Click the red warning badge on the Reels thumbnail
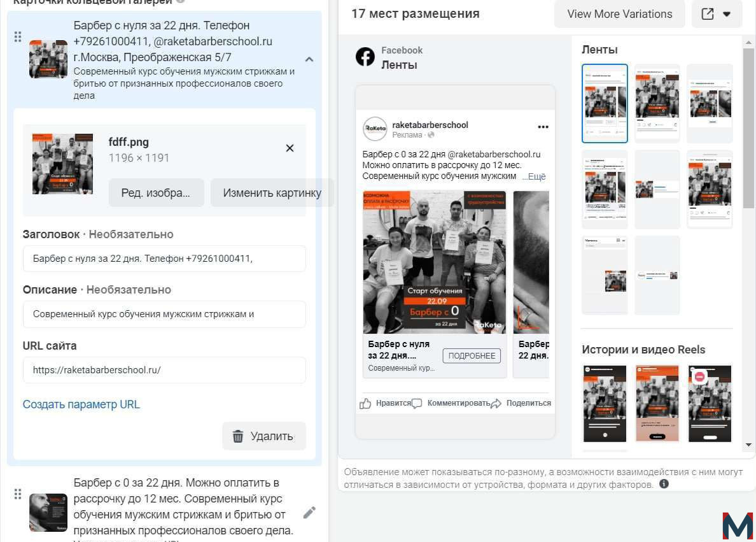Viewport: 756px width, 542px height. click(699, 376)
